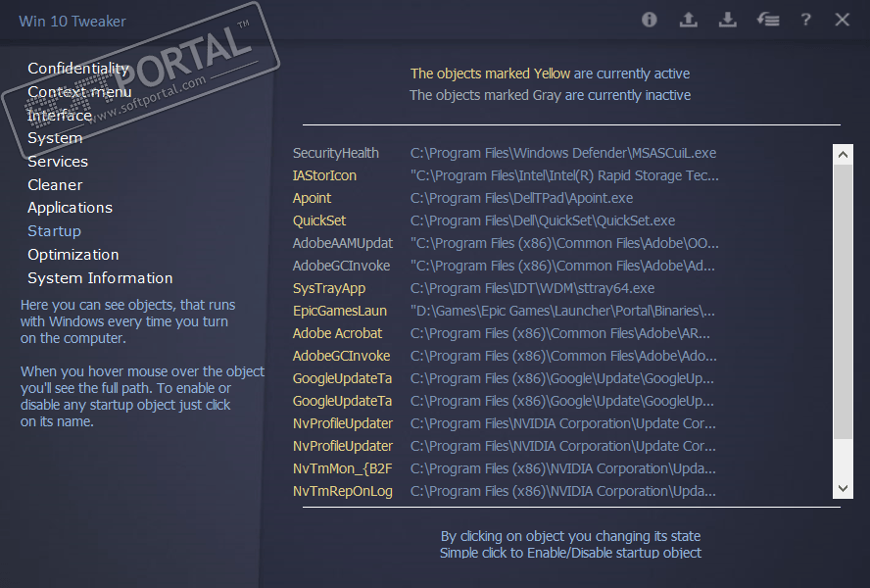Toggle the QuickSet startup object

[x=319, y=220]
